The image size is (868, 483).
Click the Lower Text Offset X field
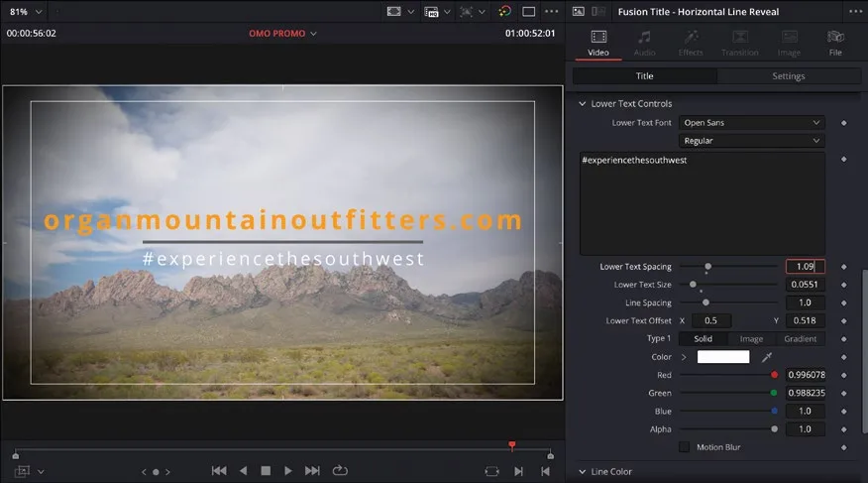tap(710, 320)
